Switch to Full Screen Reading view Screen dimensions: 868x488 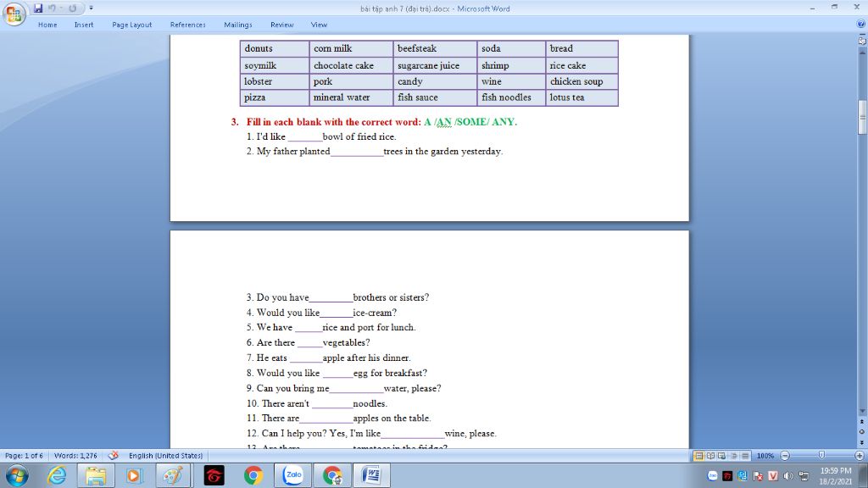click(710, 456)
